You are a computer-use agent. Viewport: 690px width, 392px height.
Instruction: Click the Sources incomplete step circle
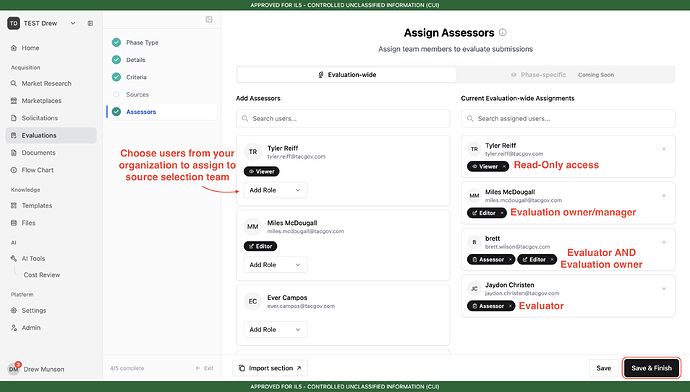(116, 95)
